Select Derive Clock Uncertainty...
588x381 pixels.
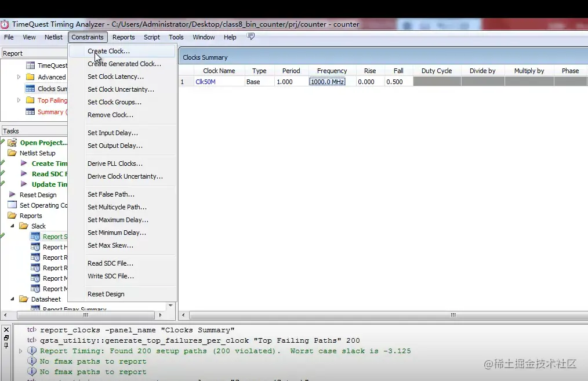pyautogui.click(x=122, y=176)
